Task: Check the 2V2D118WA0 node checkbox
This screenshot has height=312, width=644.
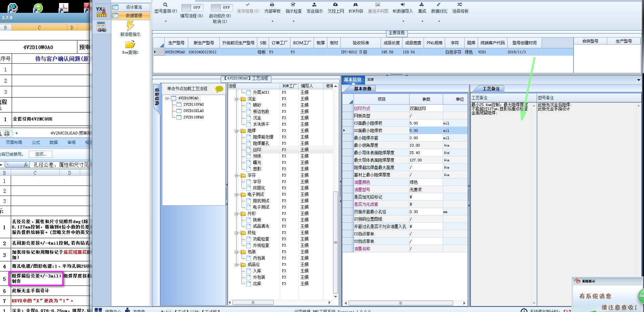Action: tap(179, 117)
